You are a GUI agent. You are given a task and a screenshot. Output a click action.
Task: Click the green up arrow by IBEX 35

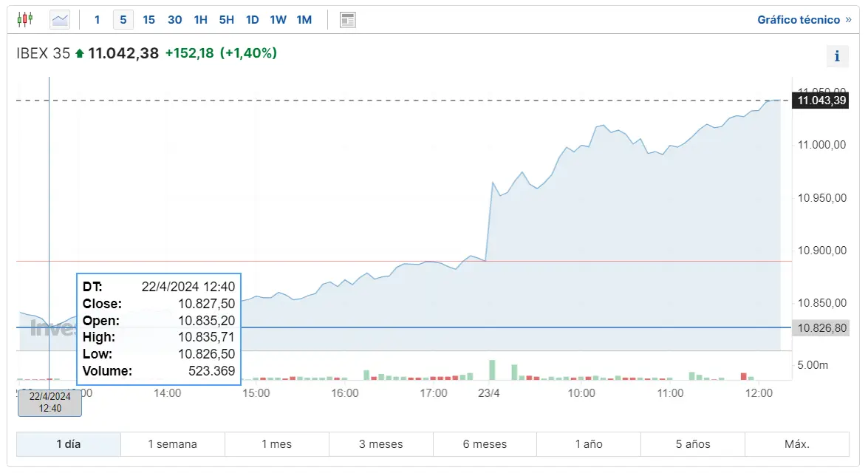tap(80, 53)
